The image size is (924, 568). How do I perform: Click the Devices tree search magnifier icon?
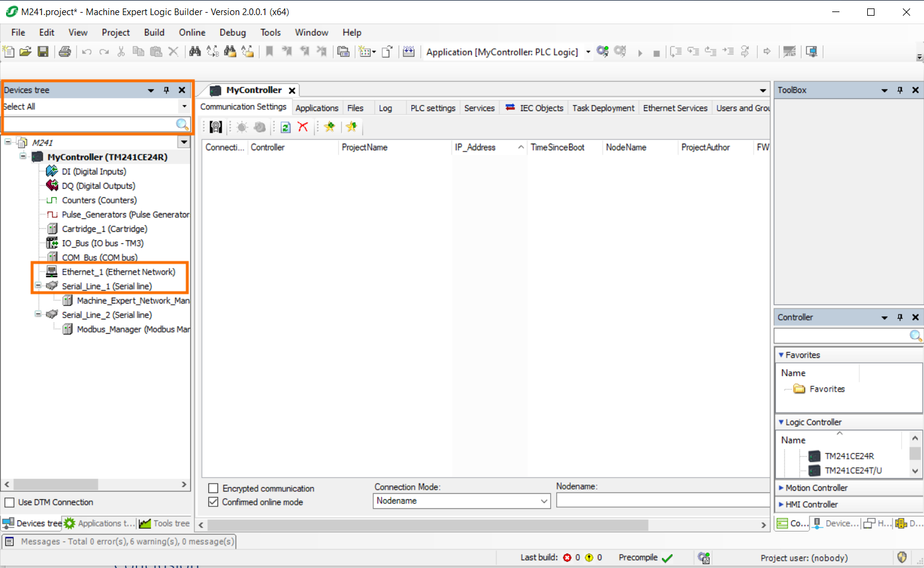pos(182,124)
